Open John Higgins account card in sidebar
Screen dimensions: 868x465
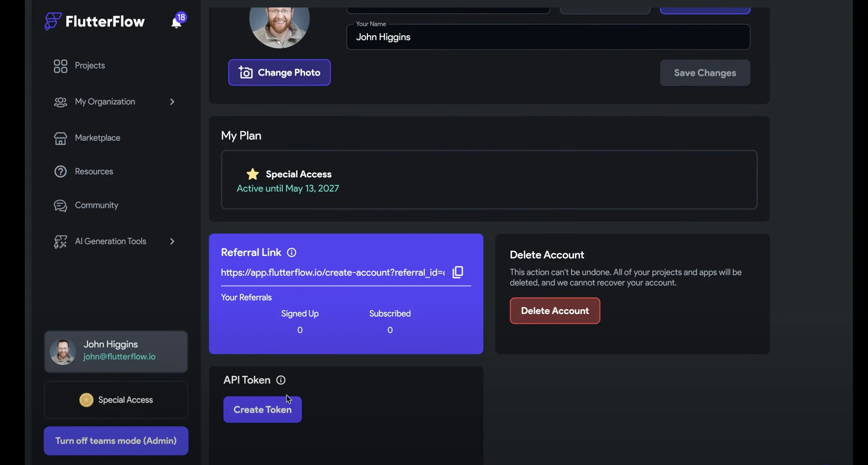click(116, 352)
